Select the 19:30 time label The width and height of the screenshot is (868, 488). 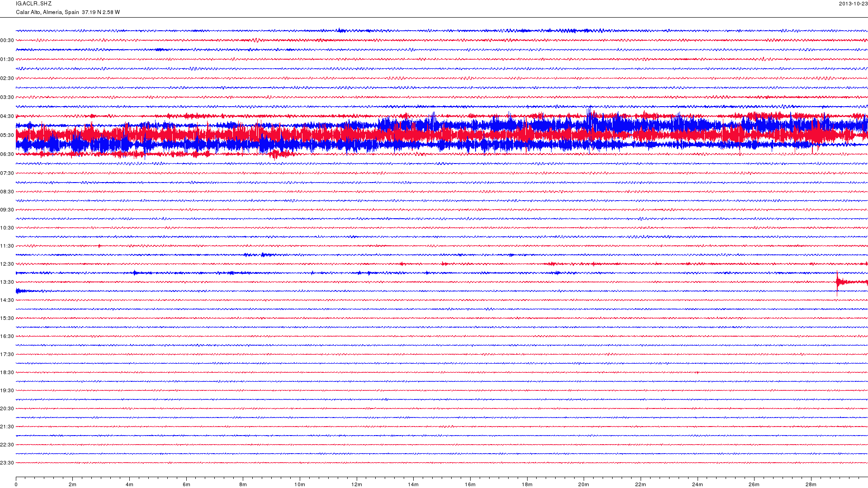point(7,391)
